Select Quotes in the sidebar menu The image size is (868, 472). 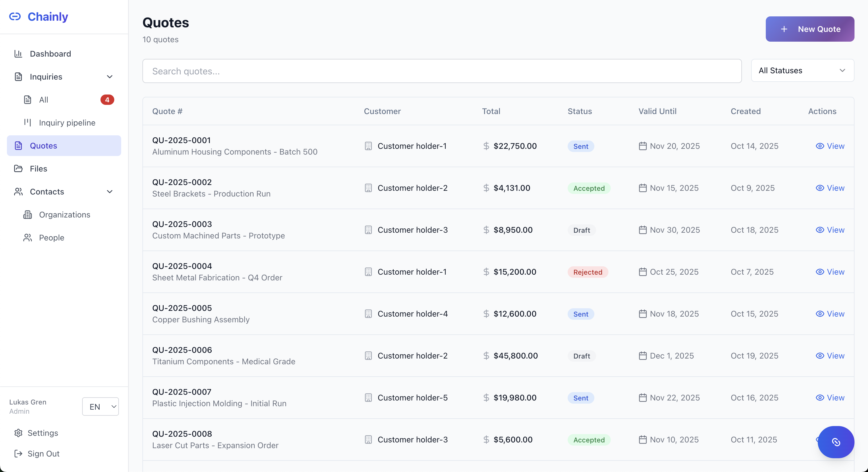pyautogui.click(x=43, y=145)
